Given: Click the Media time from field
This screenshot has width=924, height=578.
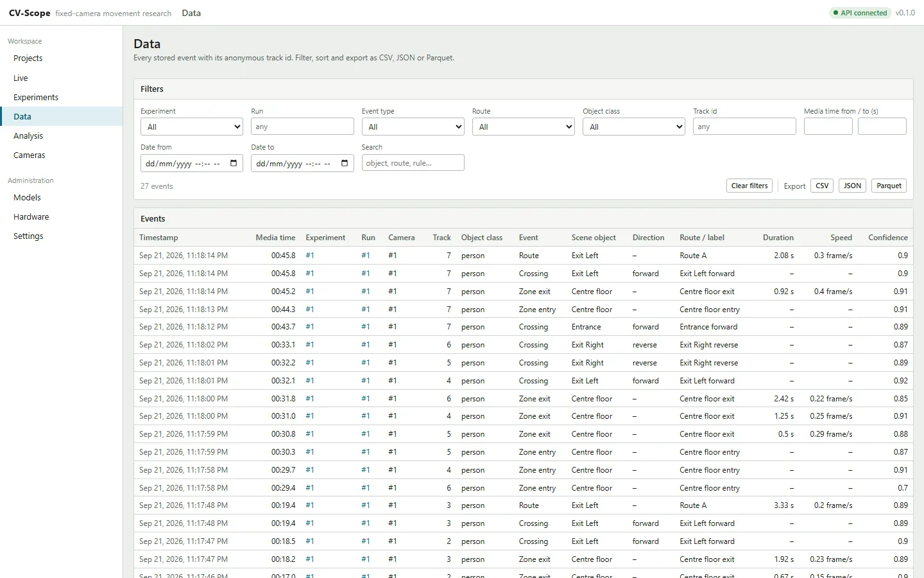Looking at the screenshot, I should (x=828, y=127).
